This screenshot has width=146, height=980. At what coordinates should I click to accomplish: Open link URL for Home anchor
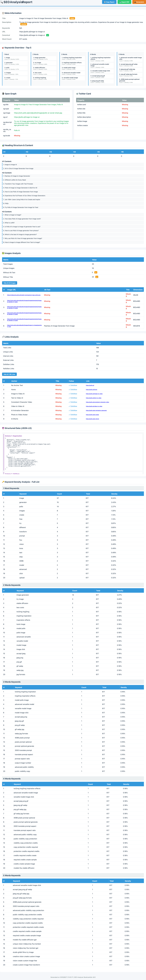click(91, 390)
